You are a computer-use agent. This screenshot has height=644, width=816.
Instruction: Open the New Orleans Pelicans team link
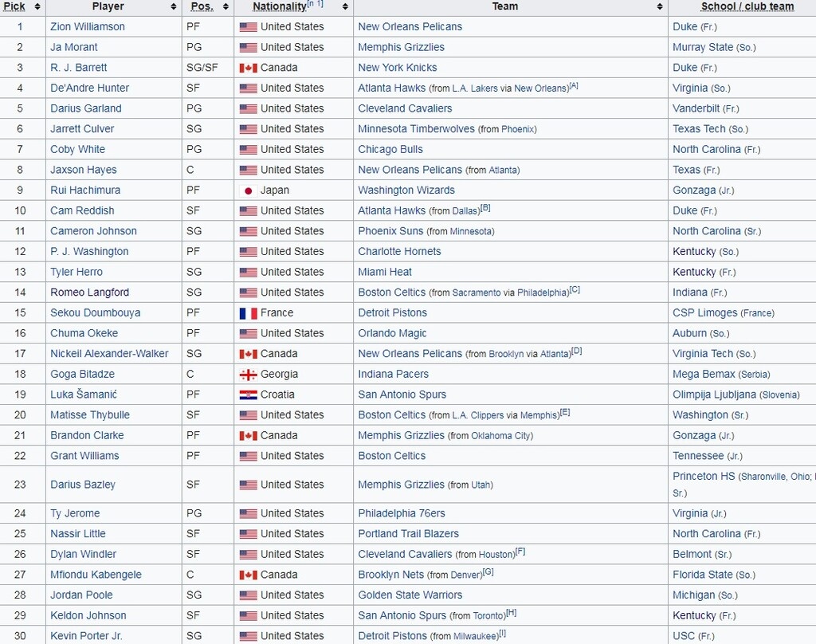[x=410, y=26]
